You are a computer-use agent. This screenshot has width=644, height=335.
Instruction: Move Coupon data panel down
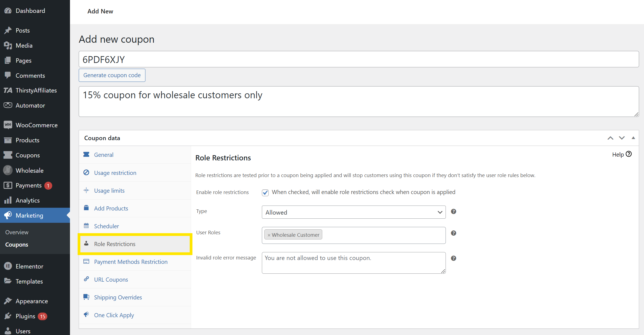coord(622,138)
